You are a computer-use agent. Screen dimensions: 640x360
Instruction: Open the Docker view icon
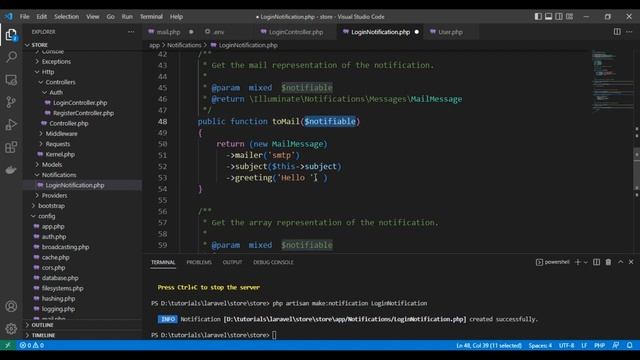[x=11, y=169]
